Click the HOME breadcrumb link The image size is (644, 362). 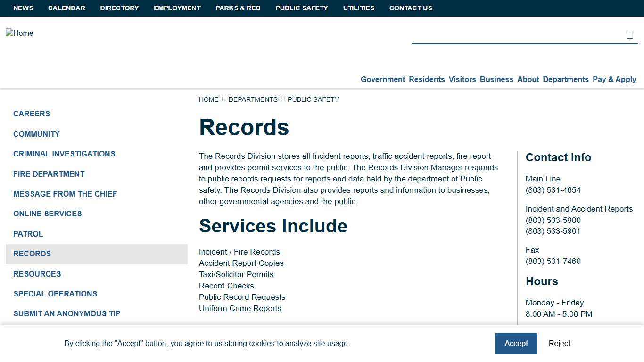click(x=208, y=99)
